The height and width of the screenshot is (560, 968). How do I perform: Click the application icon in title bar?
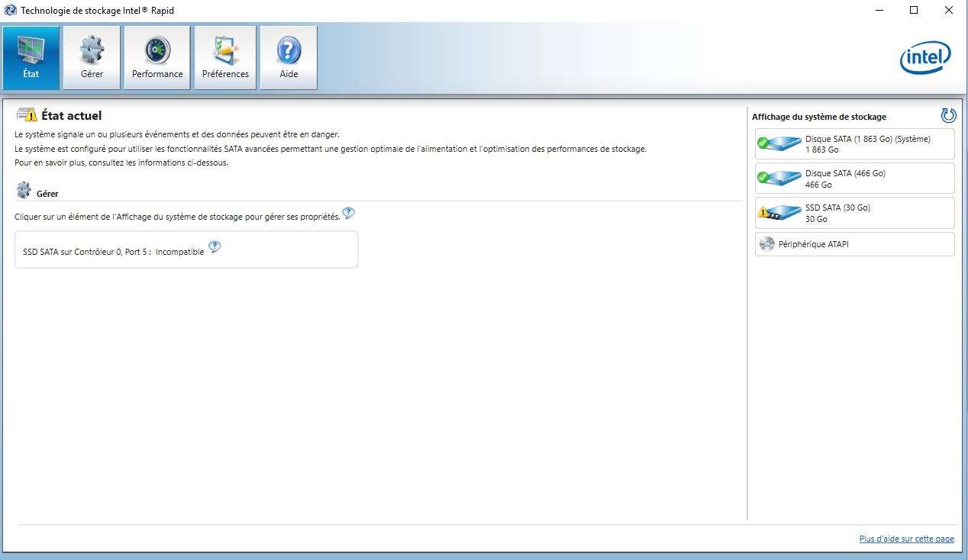coord(10,10)
